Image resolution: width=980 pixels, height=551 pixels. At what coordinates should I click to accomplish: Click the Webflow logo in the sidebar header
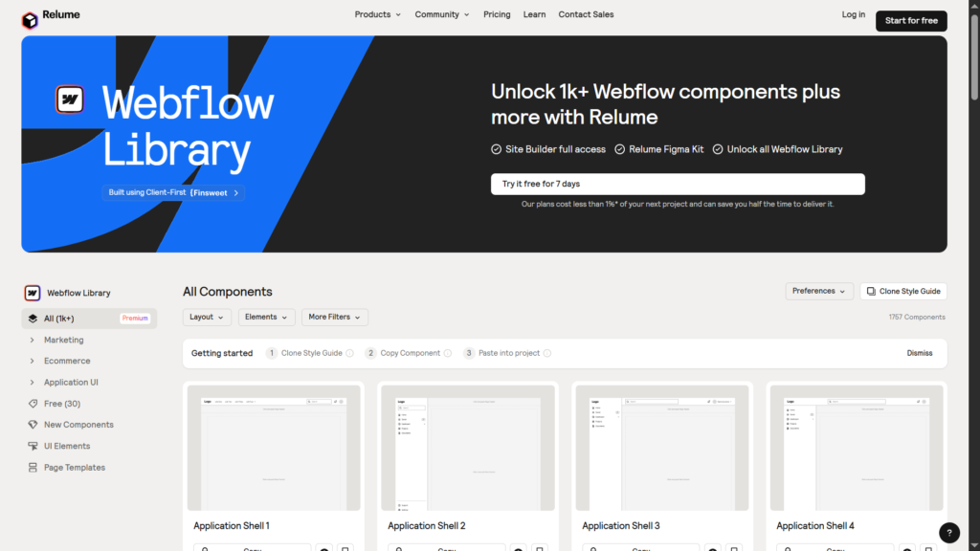tap(33, 293)
